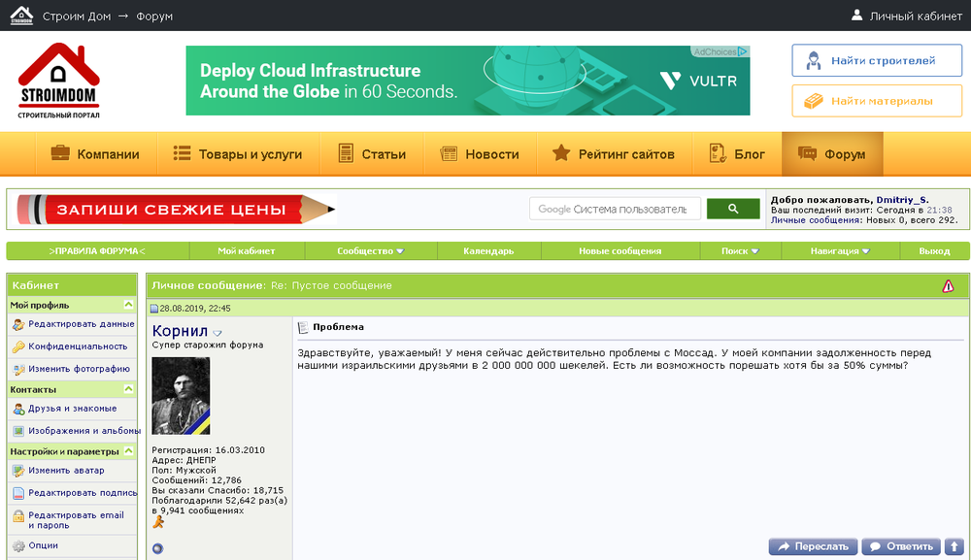The height and width of the screenshot is (560, 971).
Task: Click the icon beside Изменить аватар
Action: pyautogui.click(x=18, y=471)
